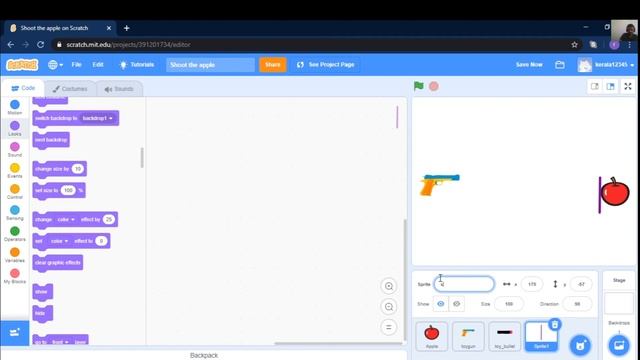Show the sprite using the eye icon
Viewport: 640px width, 360px height.
(440, 304)
